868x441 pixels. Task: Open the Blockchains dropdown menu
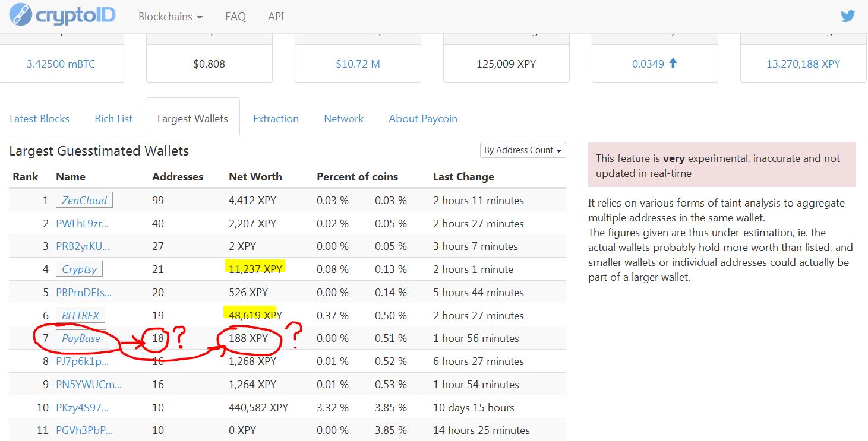(x=171, y=17)
